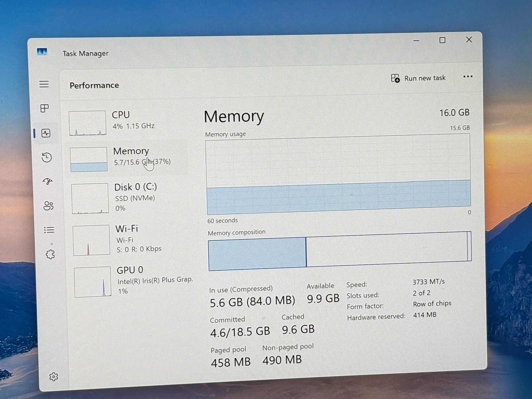
Task: Click the CPU usage mini graph
Action: [87, 123]
